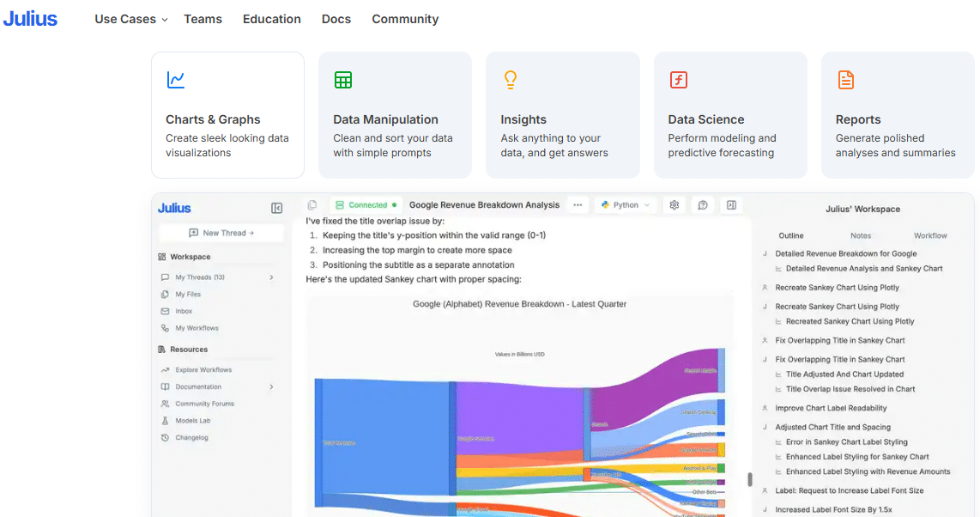Select 'Title Adjusted And Chart Updated' entry
The height and width of the screenshot is (517, 980).
[x=845, y=374]
